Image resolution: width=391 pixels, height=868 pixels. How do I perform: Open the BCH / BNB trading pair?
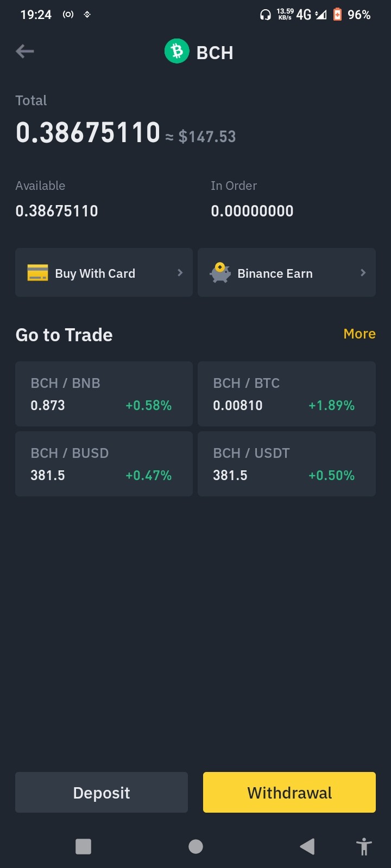104,394
